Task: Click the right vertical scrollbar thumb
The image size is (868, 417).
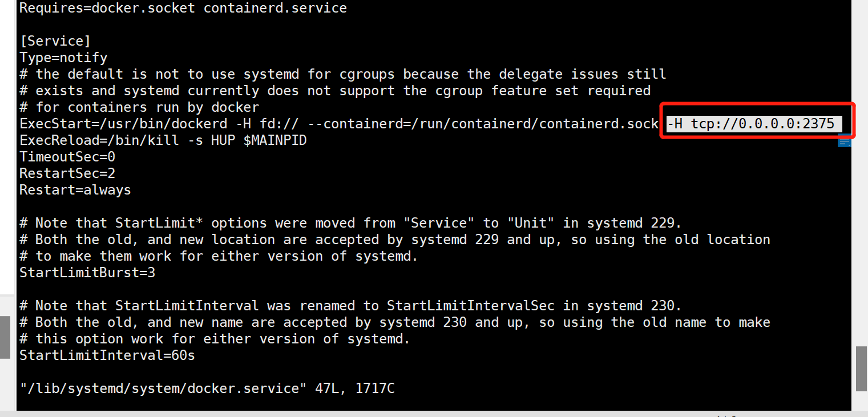Action: (x=862, y=369)
